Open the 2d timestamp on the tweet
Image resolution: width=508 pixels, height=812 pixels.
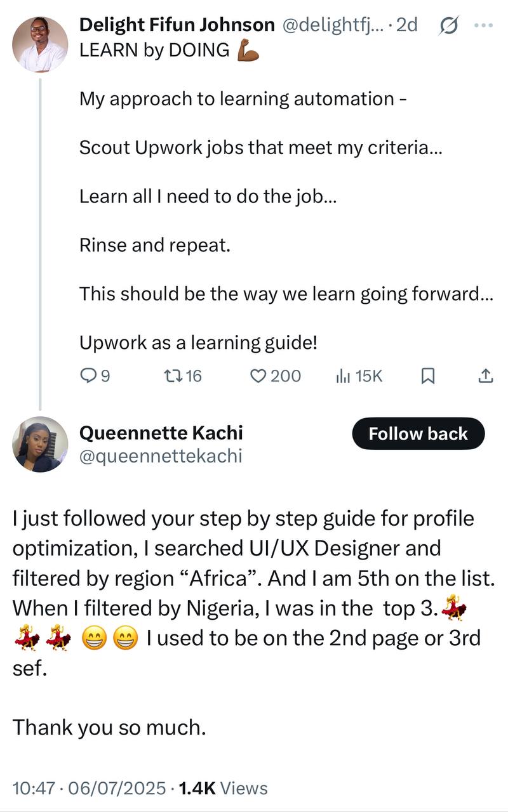(x=406, y=25)
